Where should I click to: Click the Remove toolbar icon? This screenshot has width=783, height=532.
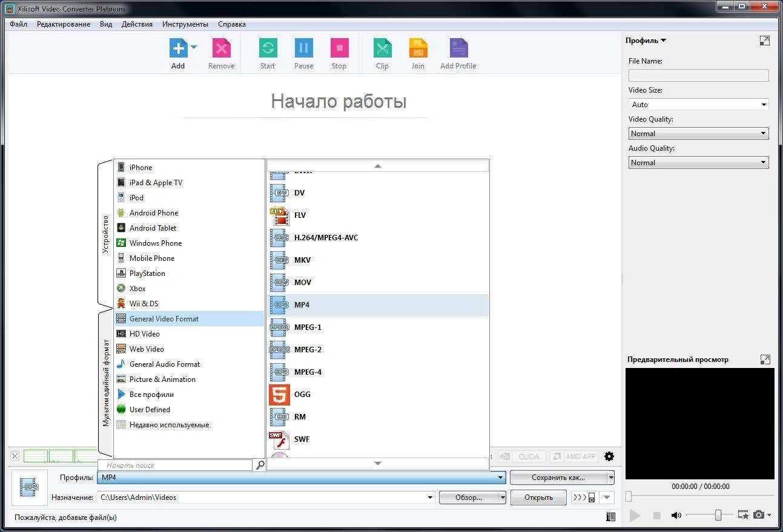221,48
